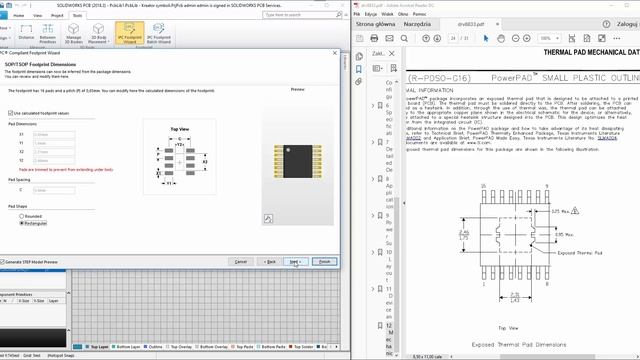
Task: Open the Plik menu in Acrobat
Action: point(357,14)
